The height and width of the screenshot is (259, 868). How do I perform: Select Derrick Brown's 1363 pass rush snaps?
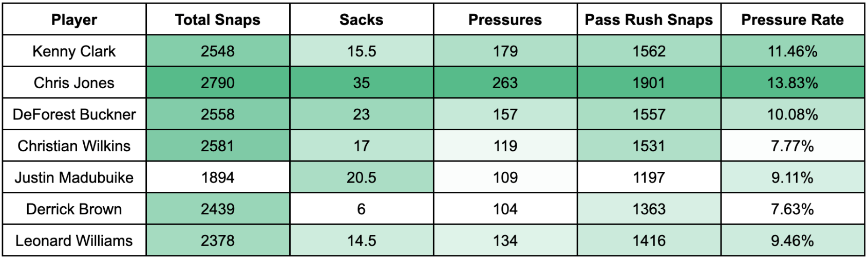tap(649, 209)
